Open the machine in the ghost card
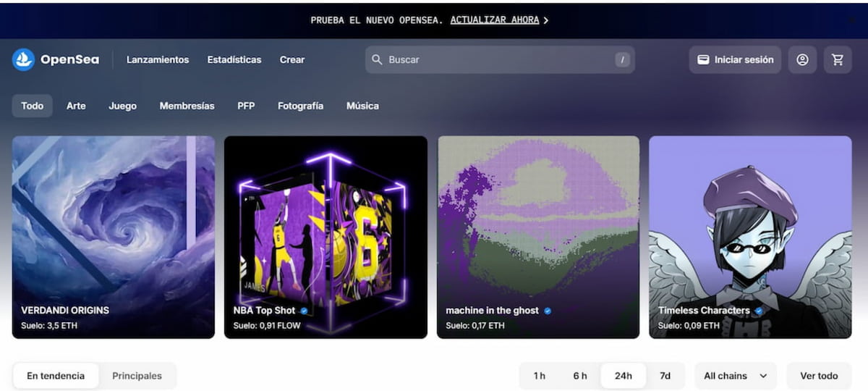 538,237
